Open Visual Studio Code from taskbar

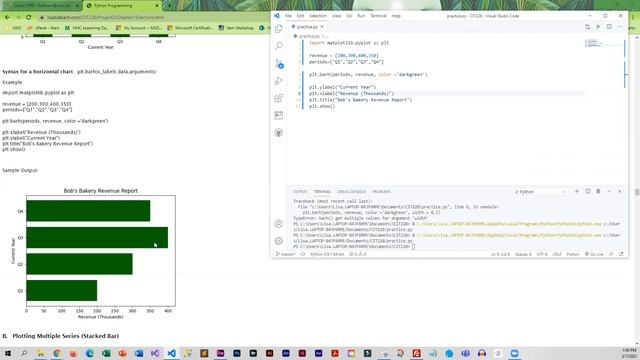tap(171, 353)
